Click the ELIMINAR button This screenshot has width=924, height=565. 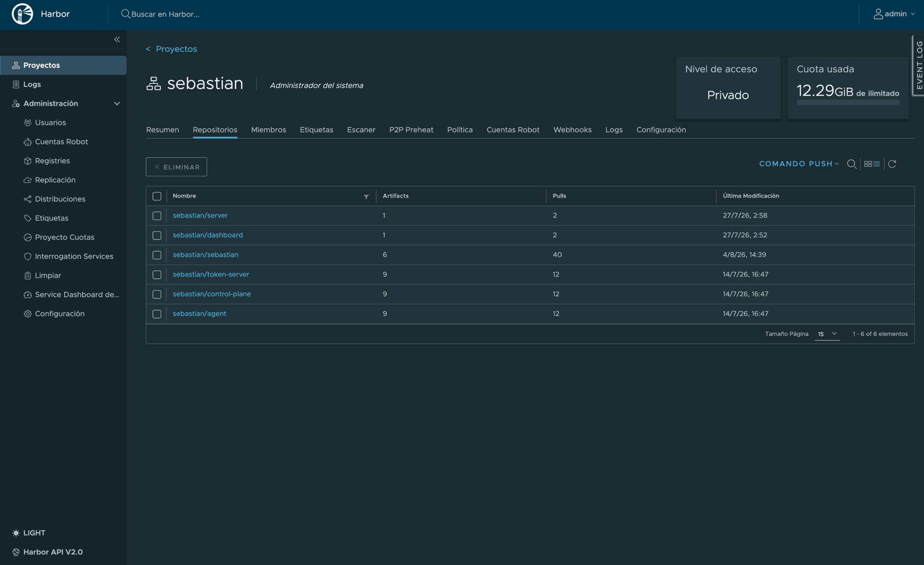[176, 167]
